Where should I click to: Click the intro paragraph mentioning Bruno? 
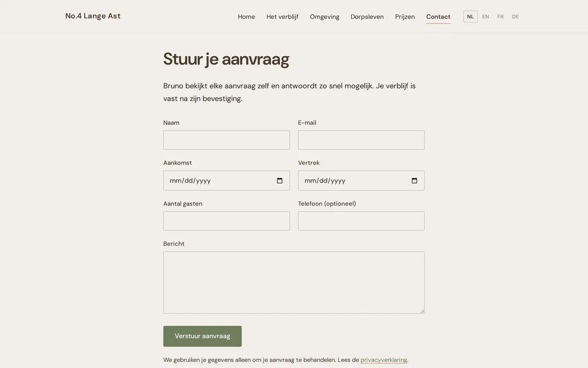tap(289, 92)
